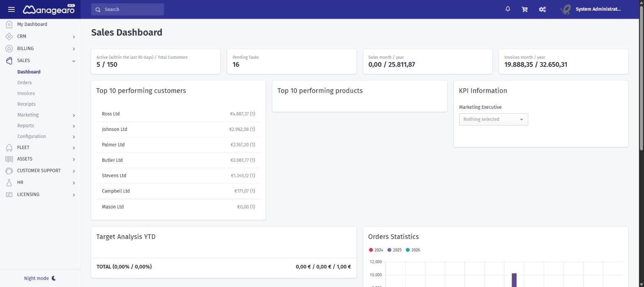The height and width of the screenshot is (287, 644).
Task: Click the Sales sidebar icon
Action: (9, 60)
